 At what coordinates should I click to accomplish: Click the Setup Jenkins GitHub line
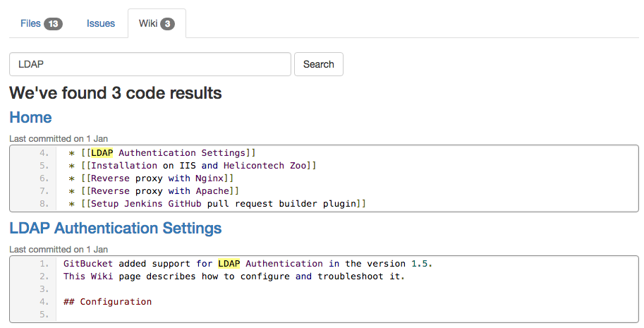217,204
